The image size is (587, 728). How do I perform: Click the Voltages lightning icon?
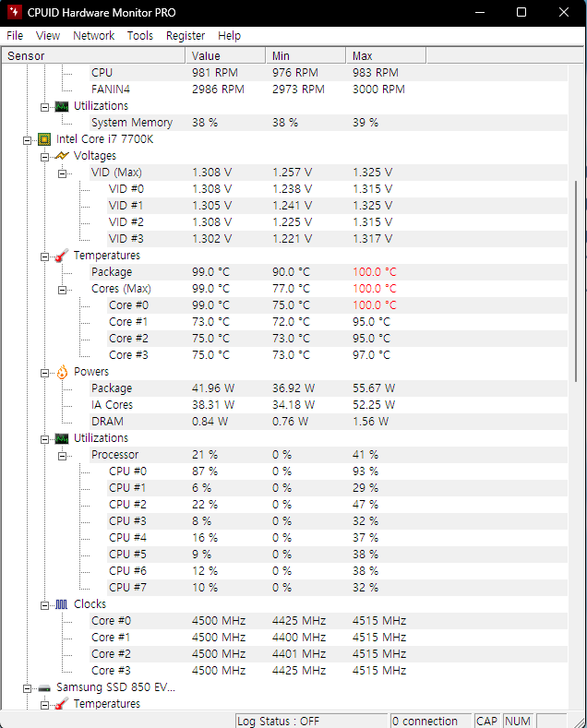62,156
